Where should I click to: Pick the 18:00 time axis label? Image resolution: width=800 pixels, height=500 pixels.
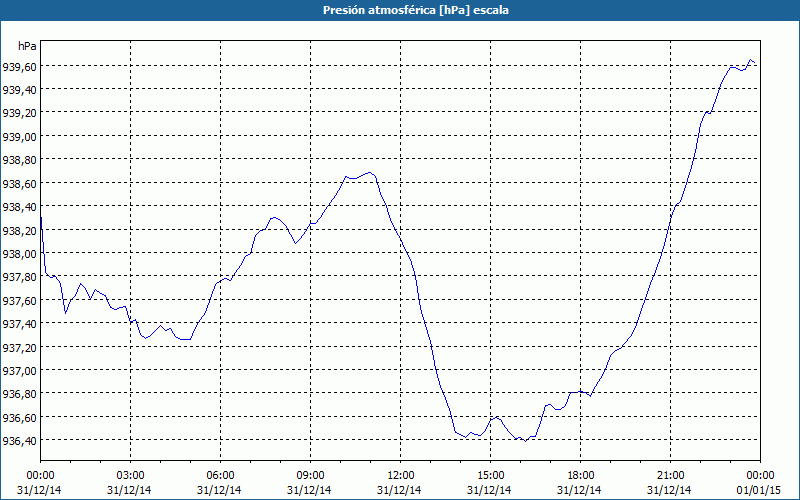coord(581,476)
